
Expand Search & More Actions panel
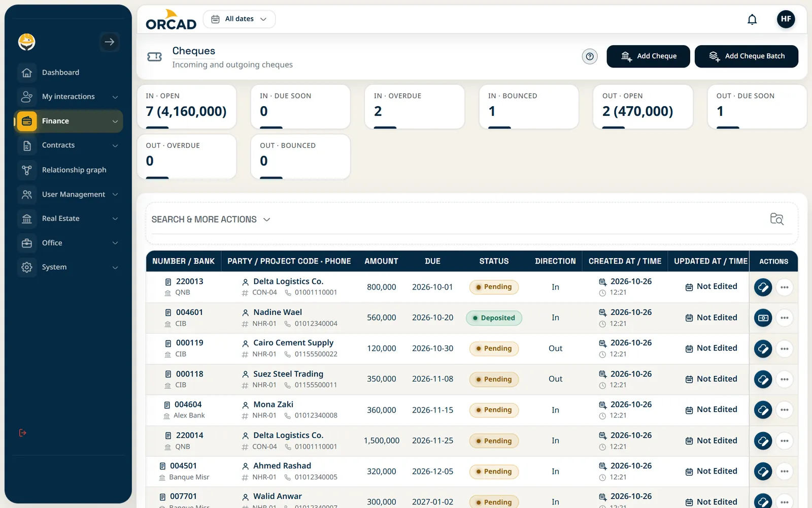[x=211, y=219]
